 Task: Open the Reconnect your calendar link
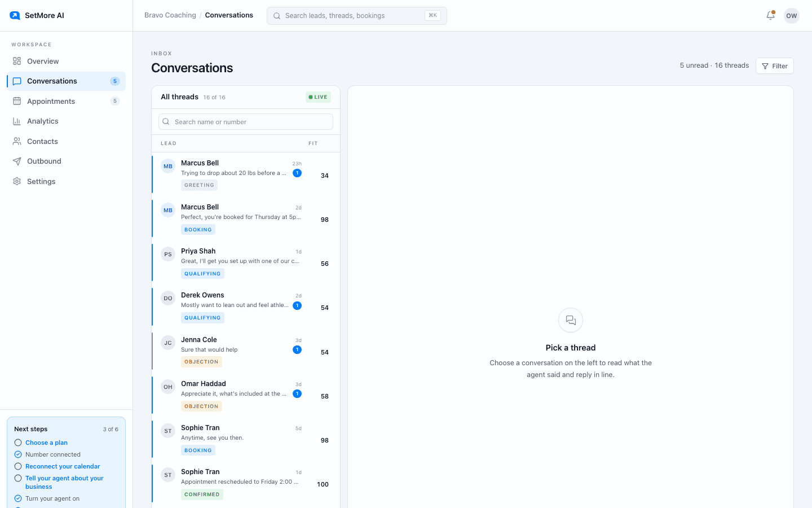tap(63, 466)
